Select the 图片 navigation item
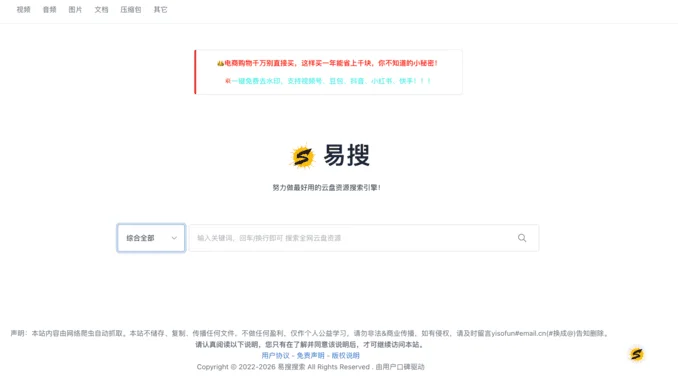 click(75, 10)
